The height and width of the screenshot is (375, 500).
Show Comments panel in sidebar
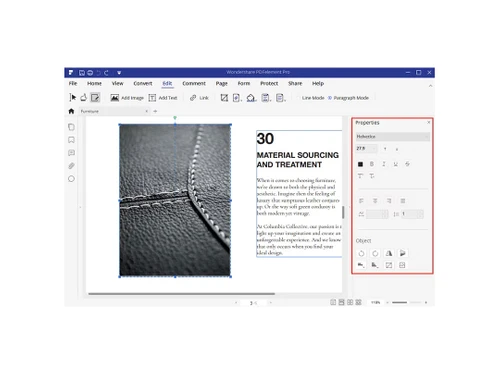point(71,153)
